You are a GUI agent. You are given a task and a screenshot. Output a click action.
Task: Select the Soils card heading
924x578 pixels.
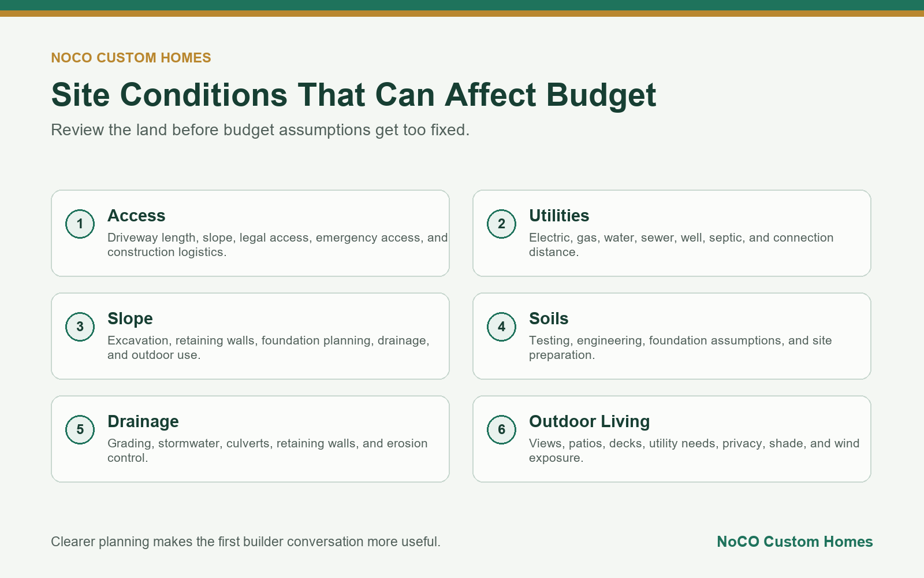coord(549,318)
